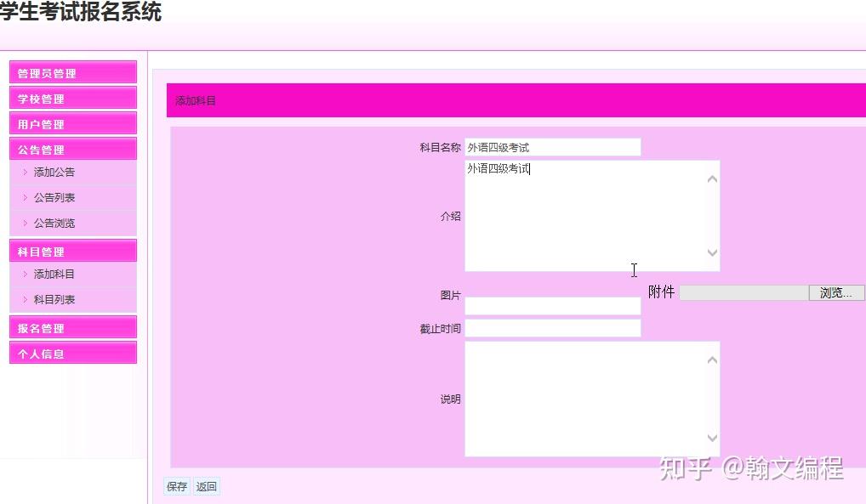Click the 返回 back button
Image resolution: width=866 pixels, height=504 pixels.
pyautogui.click(x=206, y=486)
